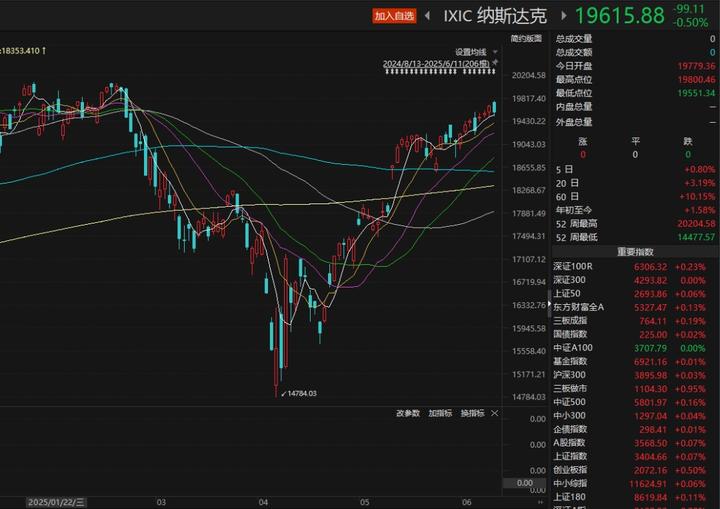Screen dimensions: 720x509
Task: Click the 2025/01/22 date label on the timeline
Action: (56, 502)
